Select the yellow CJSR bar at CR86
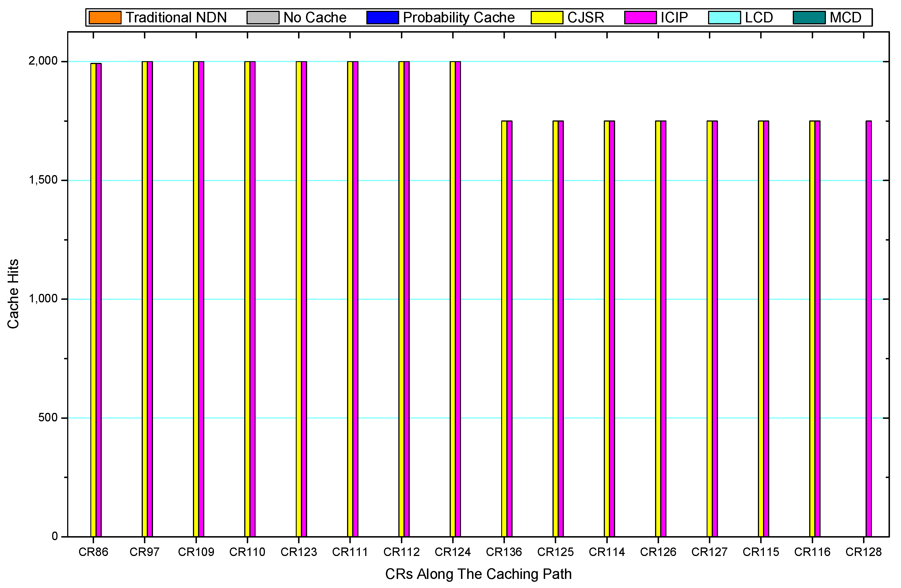Viewport: 901px width, 588px height. (93, 300)
